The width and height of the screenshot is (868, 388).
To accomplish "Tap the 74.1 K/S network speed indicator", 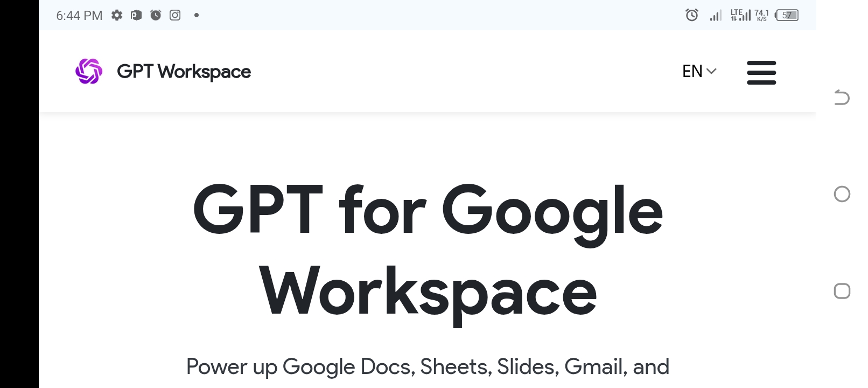I will (x=761, y=15).
